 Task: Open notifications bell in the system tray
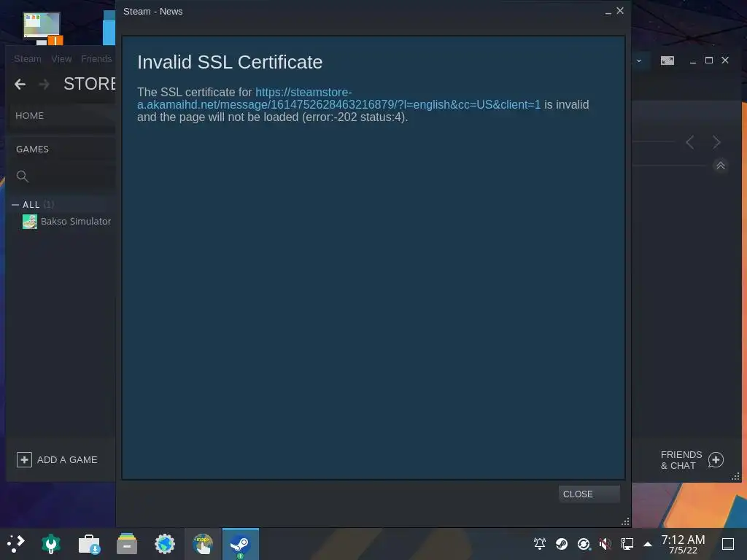[x=540, y=543]
